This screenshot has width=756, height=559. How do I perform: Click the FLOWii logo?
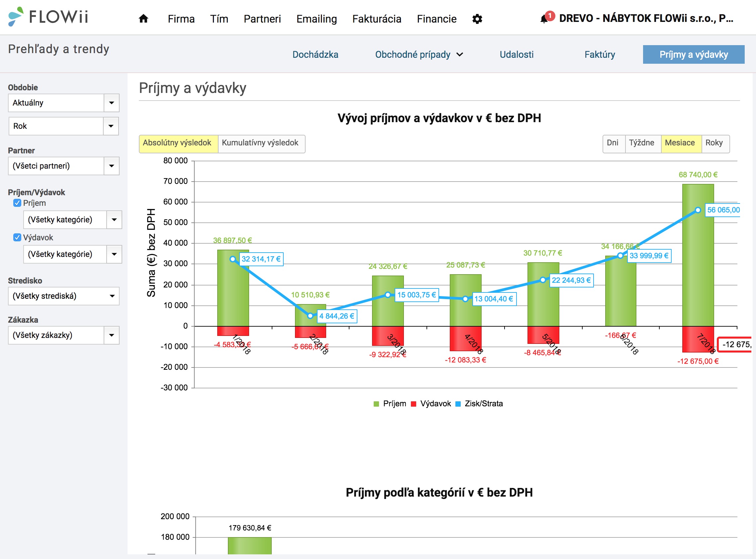tap(48, 17)
